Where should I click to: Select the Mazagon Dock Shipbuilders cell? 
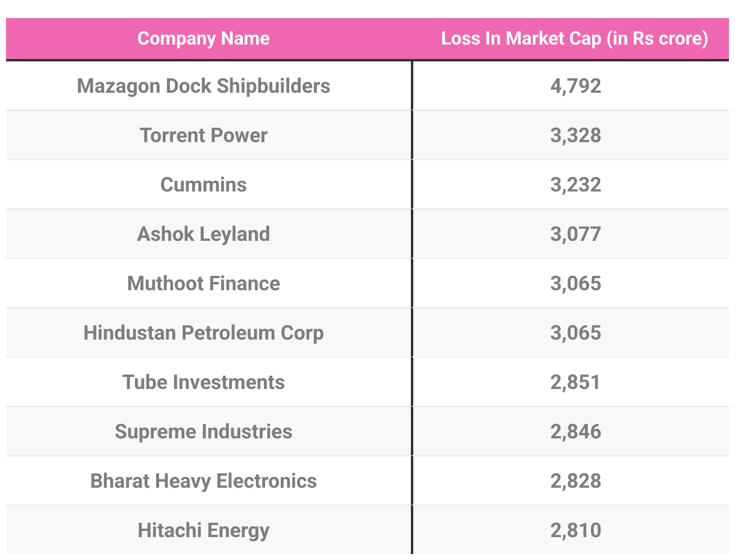point(204,86)
